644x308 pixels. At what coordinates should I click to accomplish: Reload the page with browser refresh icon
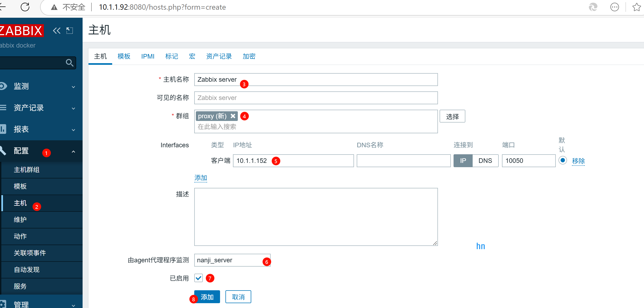pyautogui.click(x=25, y=7)
